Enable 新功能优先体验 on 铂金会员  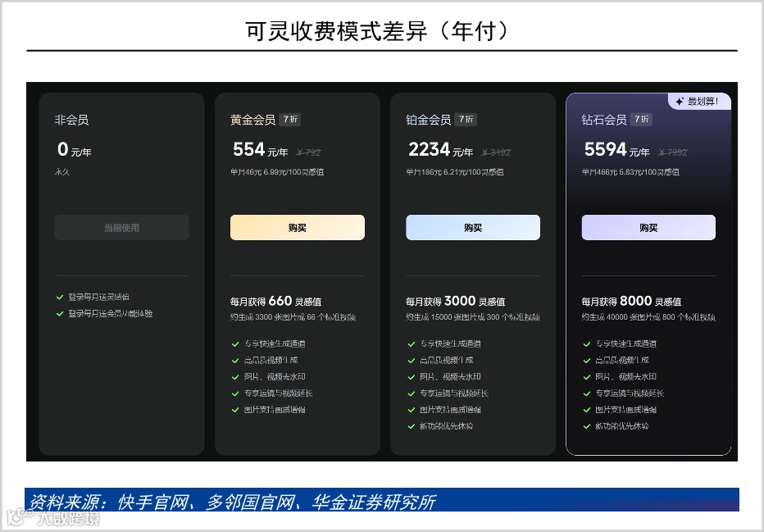pos(412,426)
